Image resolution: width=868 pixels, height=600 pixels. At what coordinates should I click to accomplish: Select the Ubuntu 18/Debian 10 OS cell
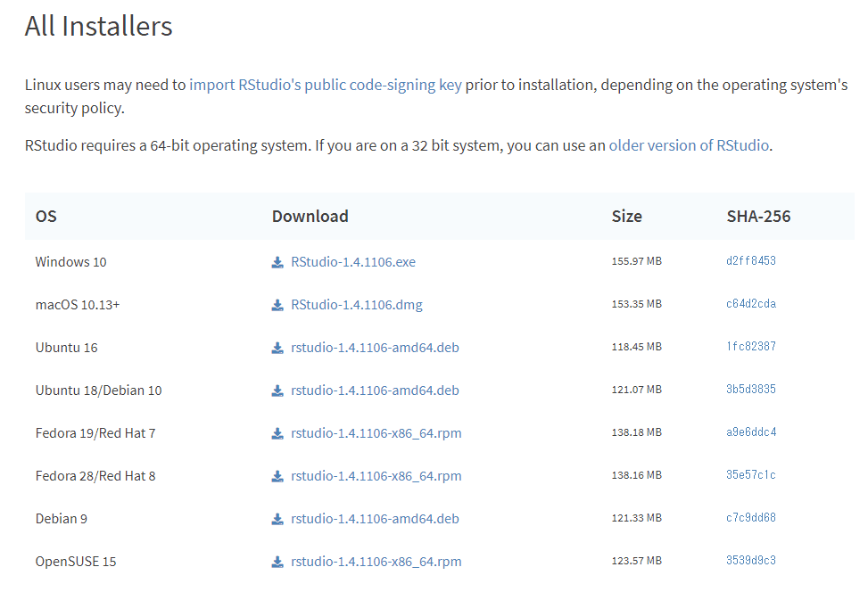98,390
